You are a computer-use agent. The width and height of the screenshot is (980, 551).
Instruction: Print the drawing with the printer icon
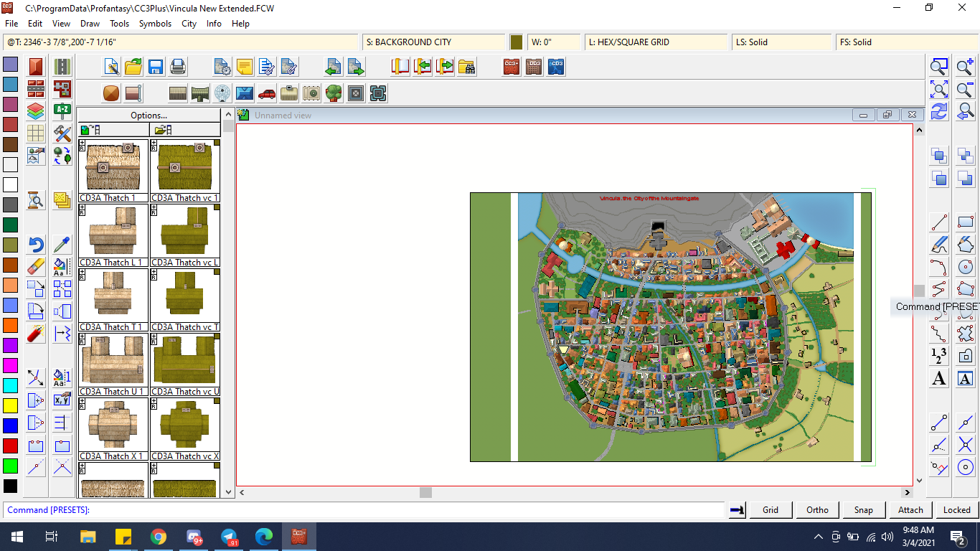pyautogui.click(x=178, y=67)
